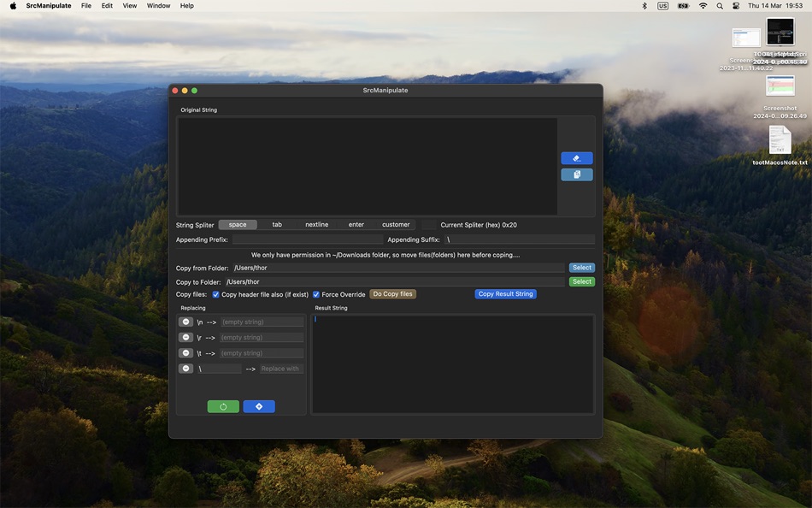Screen dimensions: 812x508
Task: Disable the Force Override checkbox
Action: tap(316, 294)
